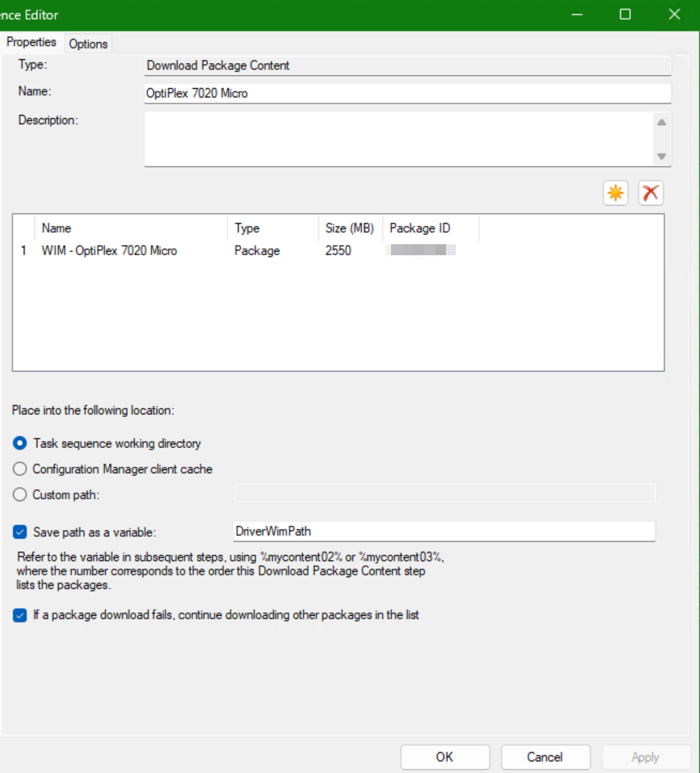This screenshot has width=700, height=773.
Task: Click the red X remove package icon
Action: point(650,193)
